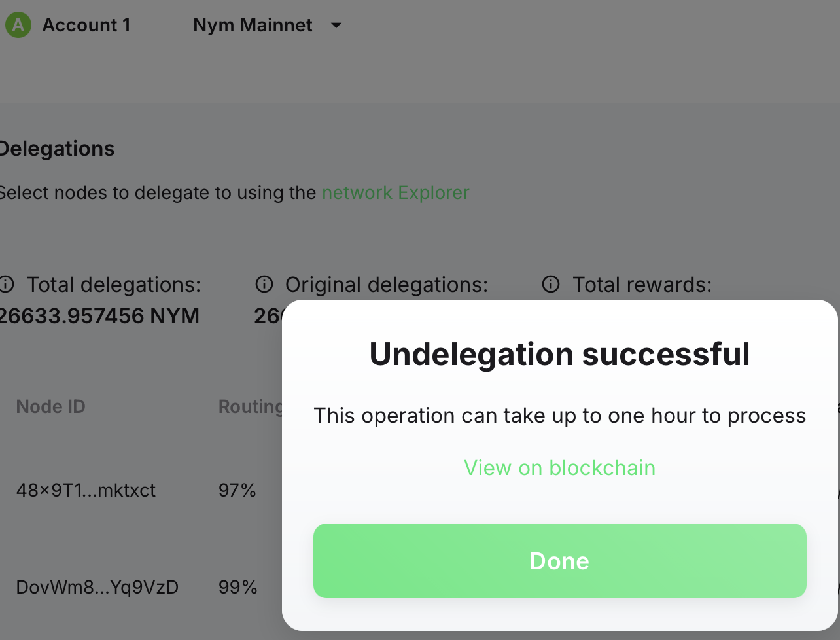Viewport: 840px width, 640px height.
Task: Sort by the Node ID column header
Action: coord(50,406)
